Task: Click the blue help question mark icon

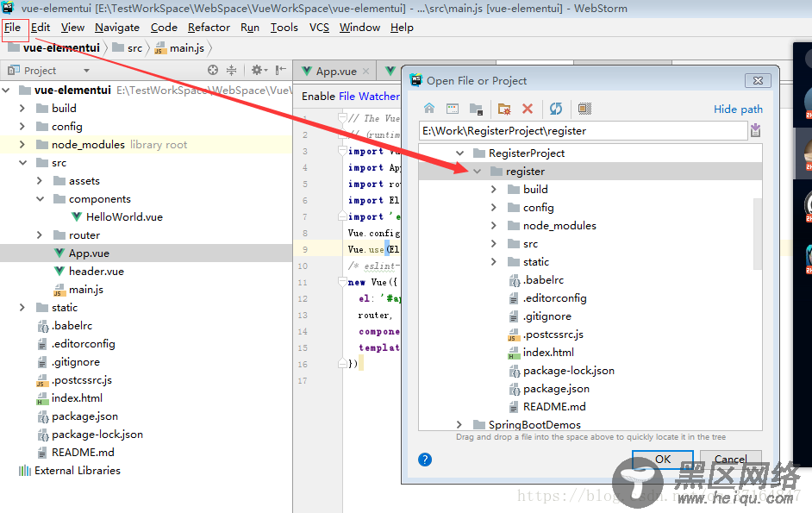Action: pyautogui.click(x=425, y=459)
